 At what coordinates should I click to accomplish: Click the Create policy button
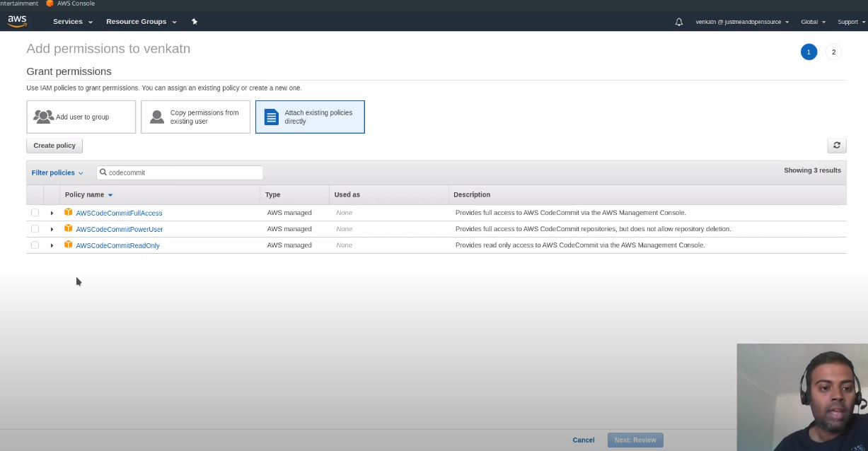pyautogui.click(x=54, y=146)
